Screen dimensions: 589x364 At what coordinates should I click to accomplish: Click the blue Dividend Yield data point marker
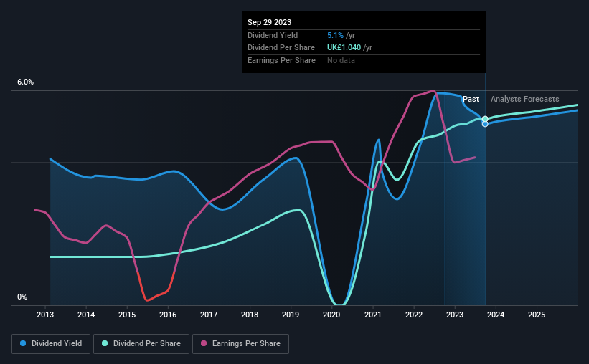coord(485,124)
